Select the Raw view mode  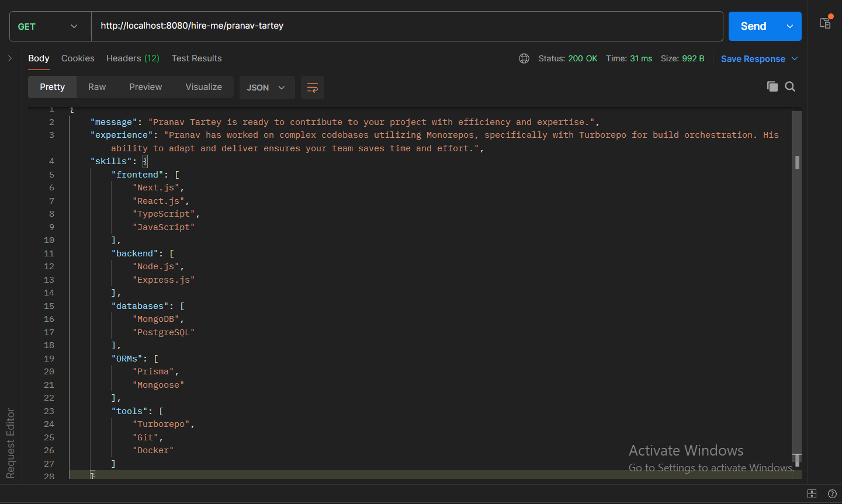pos(97,87)
